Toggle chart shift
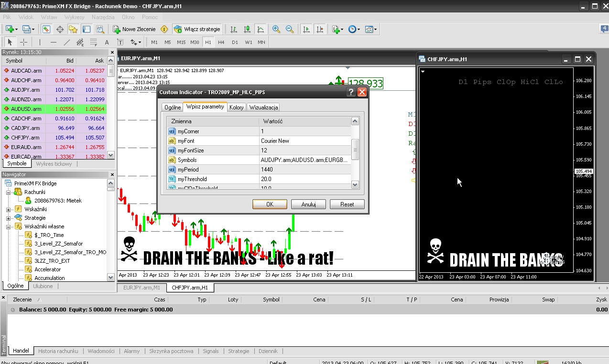The image size is (609, 364). (319, 29)
